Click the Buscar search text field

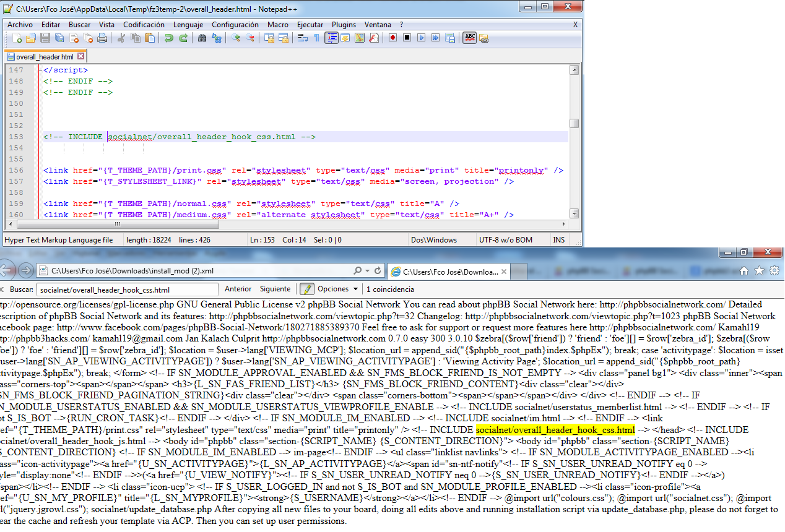point(127,290)
